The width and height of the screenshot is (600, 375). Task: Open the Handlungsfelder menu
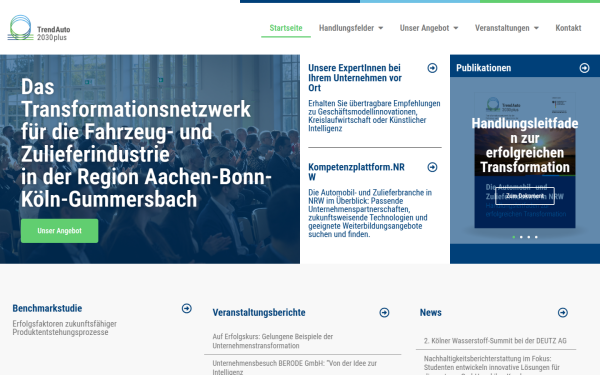[346, 28]
